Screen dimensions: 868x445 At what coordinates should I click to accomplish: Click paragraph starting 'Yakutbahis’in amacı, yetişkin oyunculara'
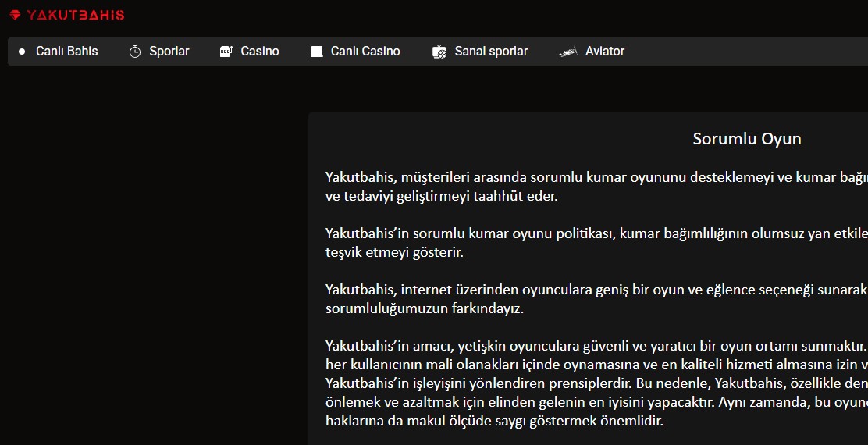(596, 383)
